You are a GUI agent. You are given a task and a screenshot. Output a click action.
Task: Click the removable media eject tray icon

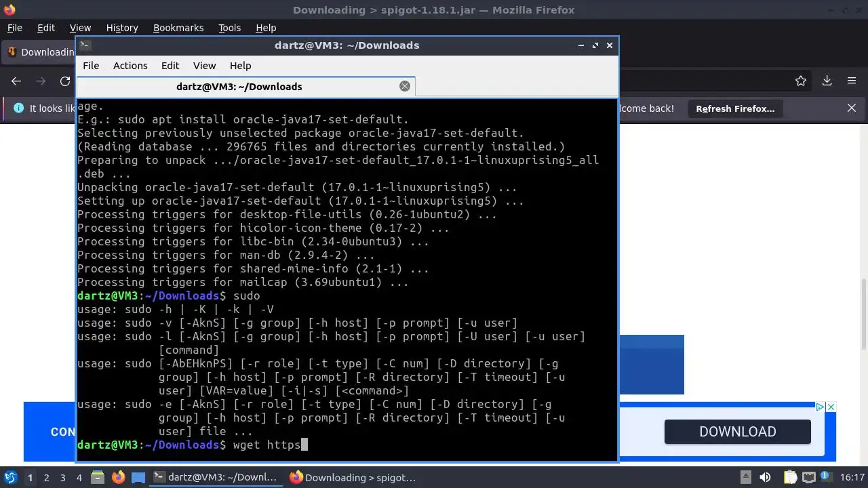click(746, 477)
